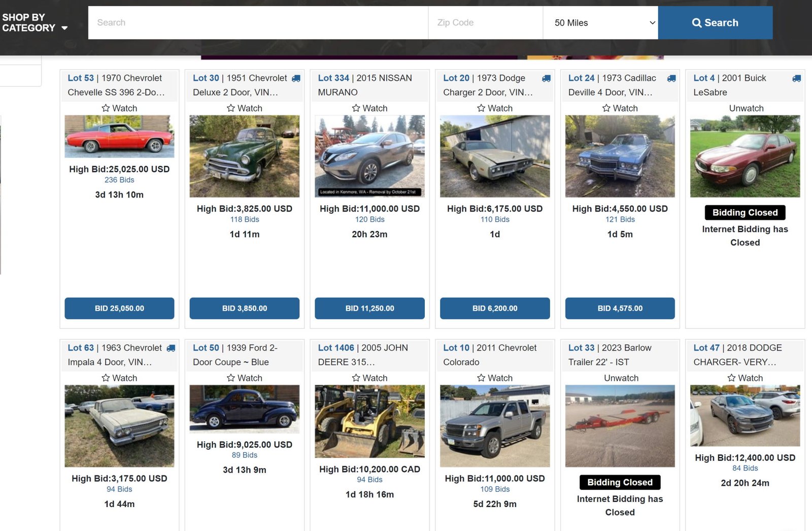Open the 50 Miles distance dropdown
The height and width of the screenshot is (531, 812).
pos(600,23)
